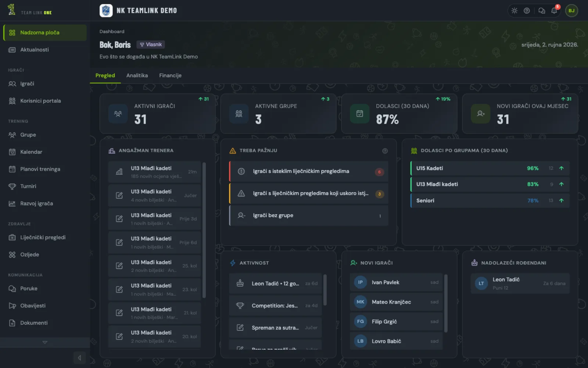Click the Razvoj igrača chart icon

click(12, 204)
